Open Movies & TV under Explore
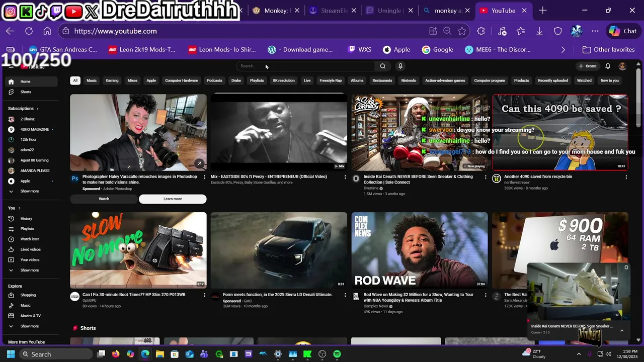644x362 pixels. click(31, 316)
